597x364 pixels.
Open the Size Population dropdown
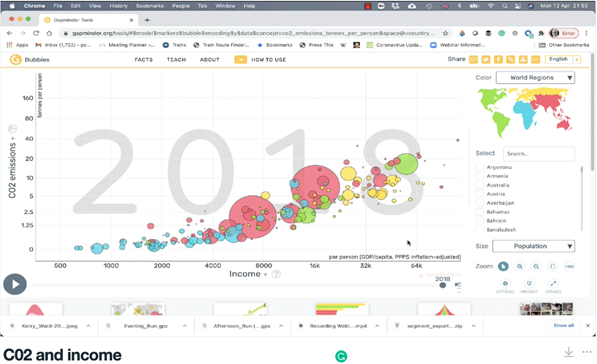[533, 246]
